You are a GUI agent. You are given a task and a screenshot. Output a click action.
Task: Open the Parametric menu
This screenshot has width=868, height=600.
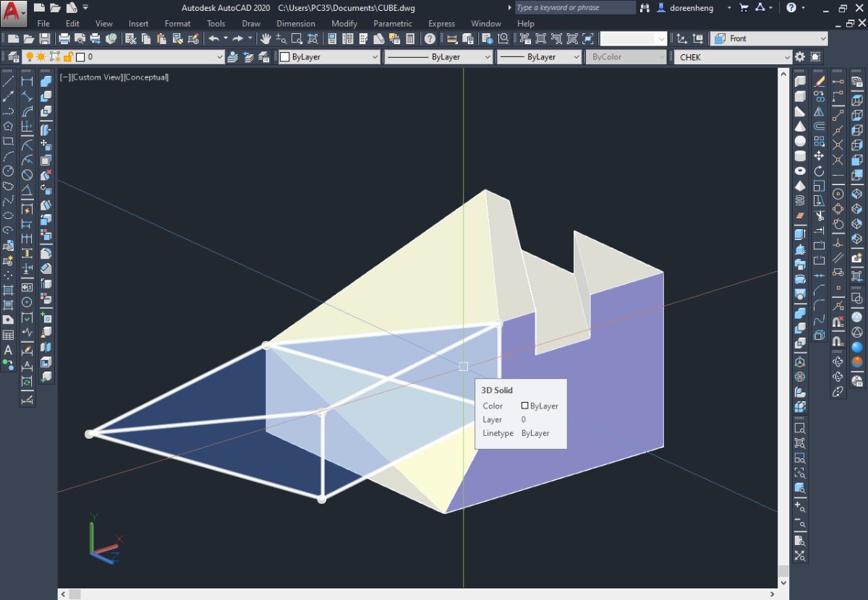click(x=393, y=24)
